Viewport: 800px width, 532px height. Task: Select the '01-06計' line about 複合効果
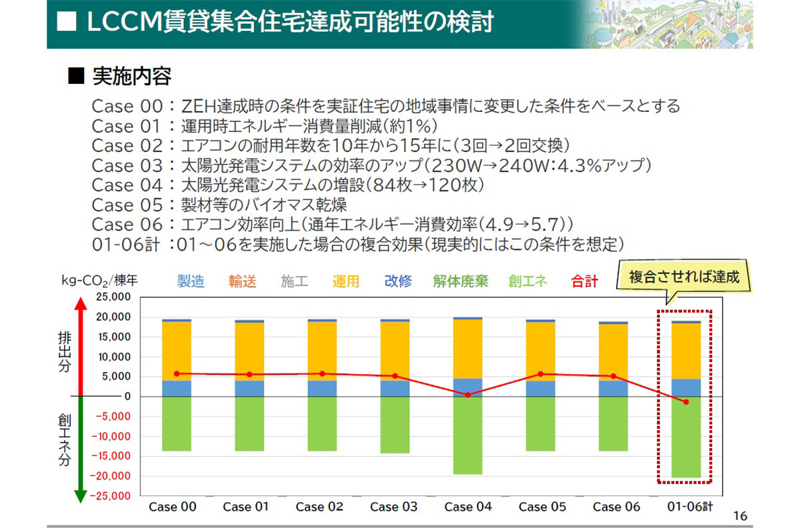pyautogui.click(x=358, y=243)
